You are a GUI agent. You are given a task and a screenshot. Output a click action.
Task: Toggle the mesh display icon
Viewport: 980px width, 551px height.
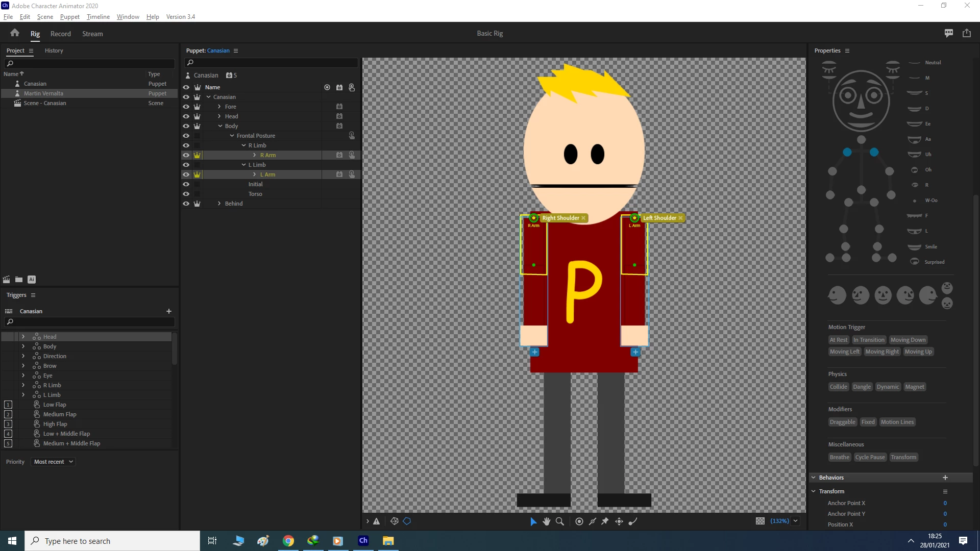pyautogui.click(x=394, y=521)
